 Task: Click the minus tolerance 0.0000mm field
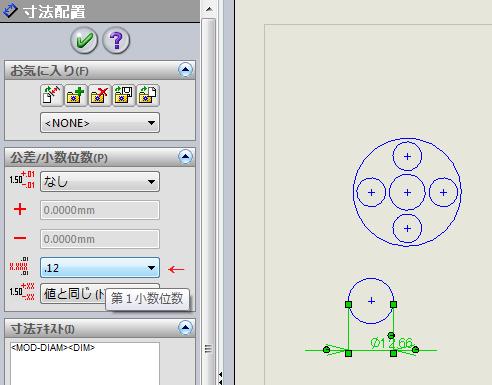point(100,239)
